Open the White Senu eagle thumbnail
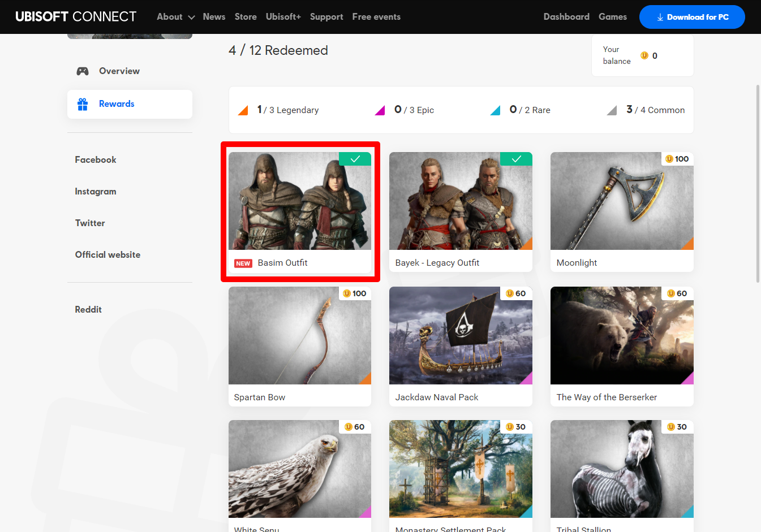Screen dimensions: 761x532 point(300,469)
